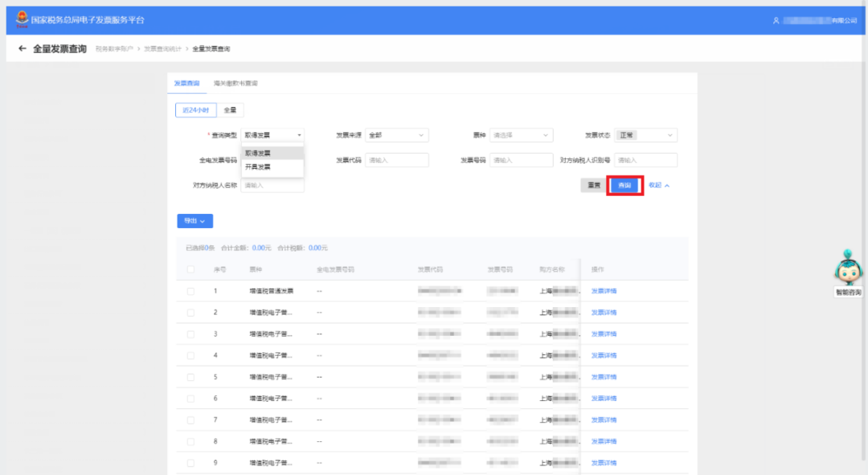Tick the checkbox for row 1
The width and height of the screenshot is (868, 475).
coord(190,291)
